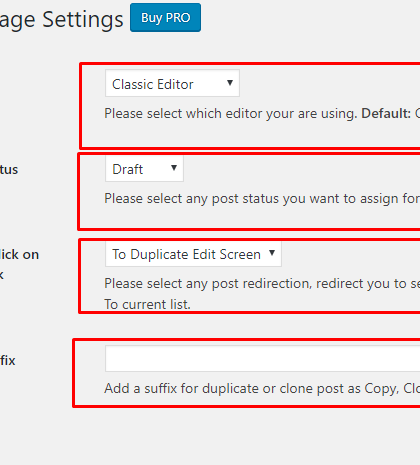Select the word Draft in the status box
Screen dimensions: 420x465
click(x=127, y=169)
